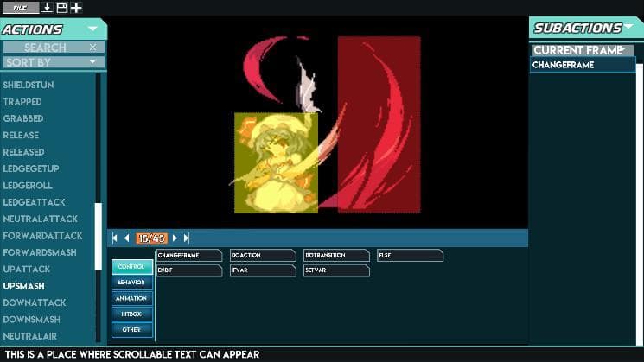Select LEDGEGETUP action

[x=31, y=168]
